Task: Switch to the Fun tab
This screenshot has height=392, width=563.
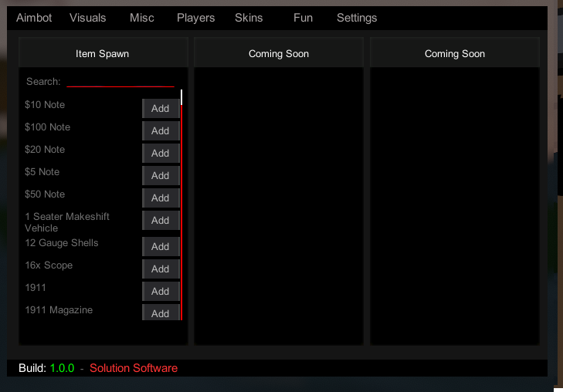Action: click(x=303, y=18)
